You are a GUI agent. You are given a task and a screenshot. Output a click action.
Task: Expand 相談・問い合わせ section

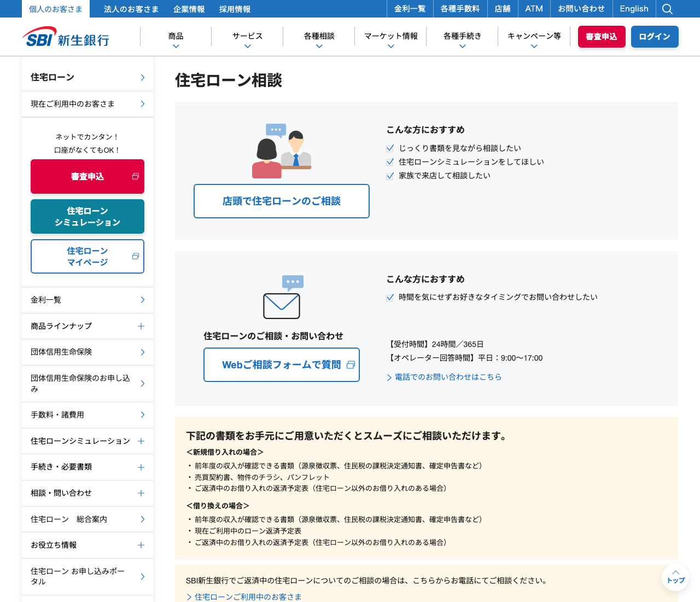click(x=141, y=493)
